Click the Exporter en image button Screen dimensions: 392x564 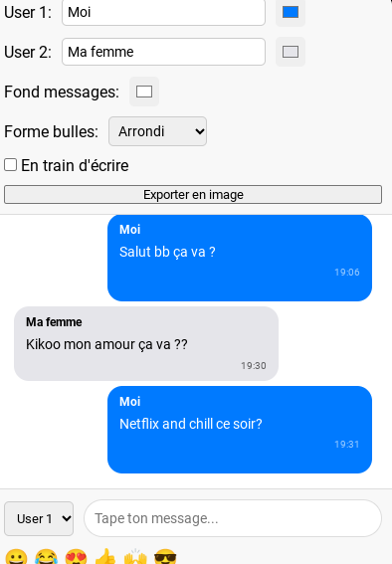(x=193, y=195)
